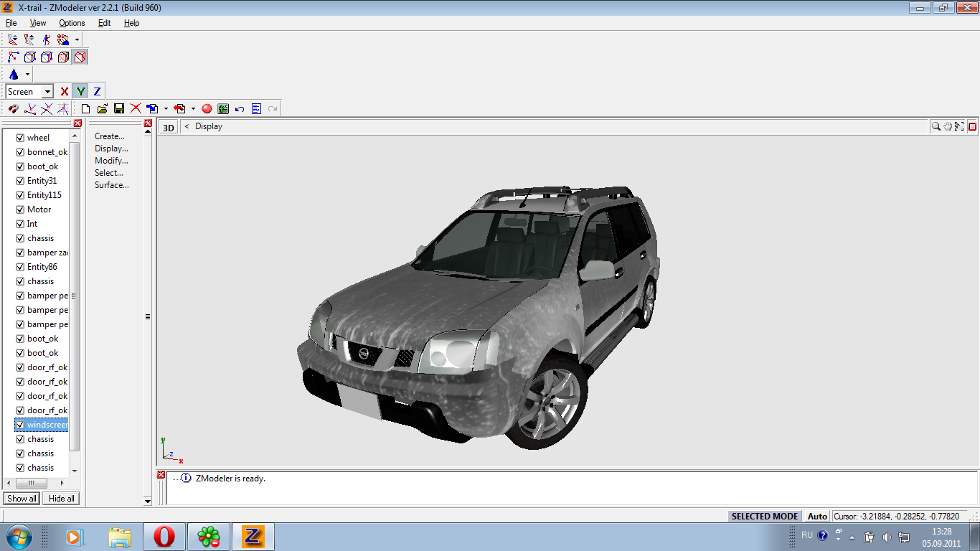Create a new file with blank page icon
This screenshot has height=551, width=980.
pos(85,109)
